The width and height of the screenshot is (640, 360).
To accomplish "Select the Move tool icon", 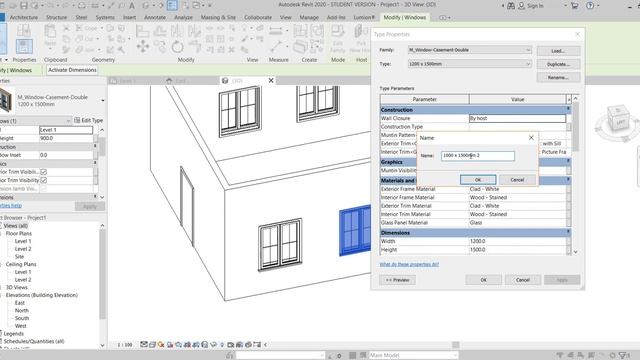I will coord(142,47).
